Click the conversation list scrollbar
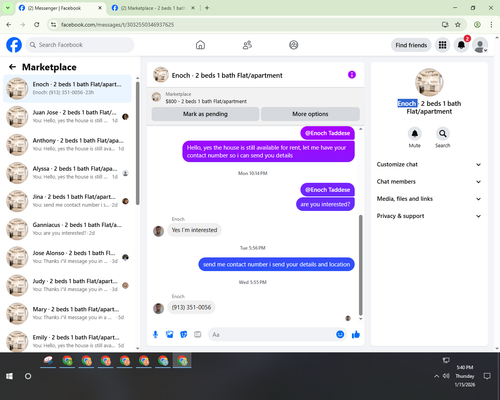Viewport: 500px width, 400px height. 138,143
